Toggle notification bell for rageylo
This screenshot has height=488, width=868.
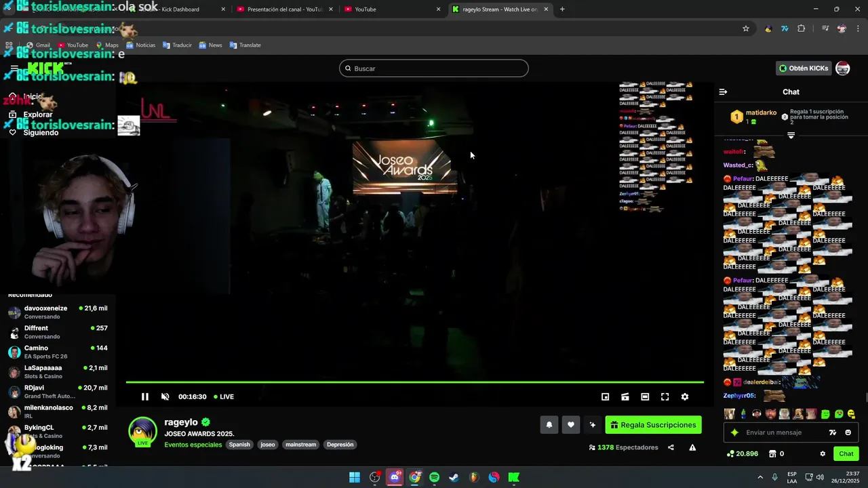point(549,425)
